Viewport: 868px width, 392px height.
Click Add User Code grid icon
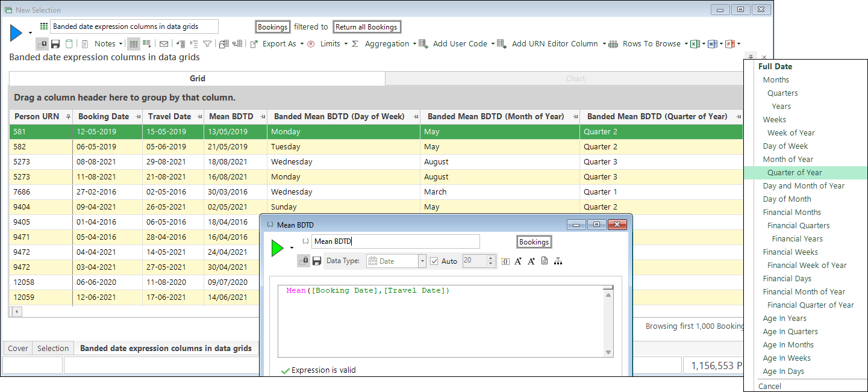423,44
